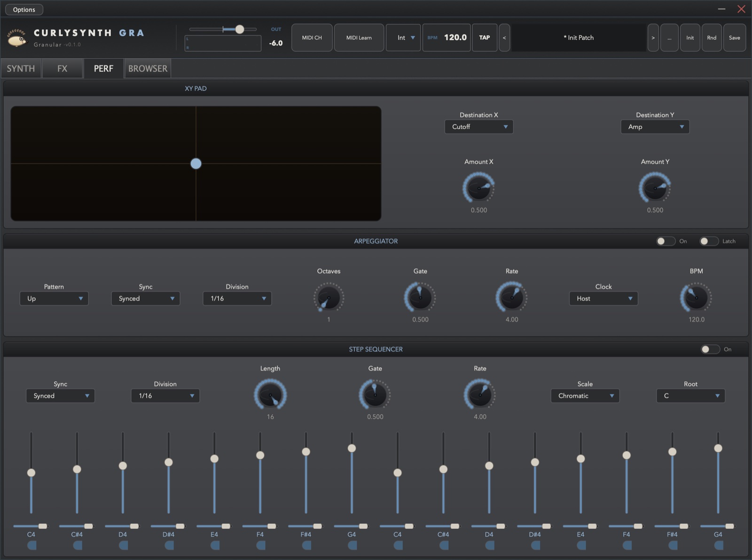Click step 8 (first G4) vertical slider handle
The image size is (752, 560).
[352, 448]
